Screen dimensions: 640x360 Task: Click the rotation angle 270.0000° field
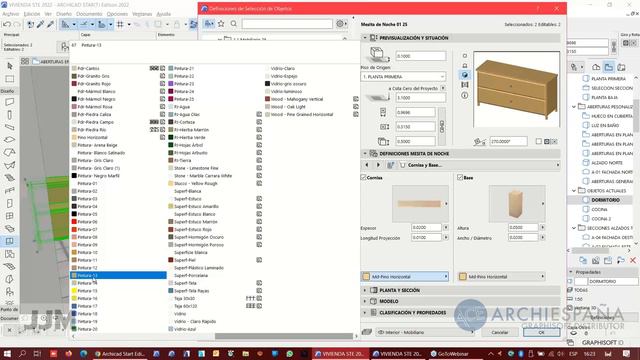point(508,141)
